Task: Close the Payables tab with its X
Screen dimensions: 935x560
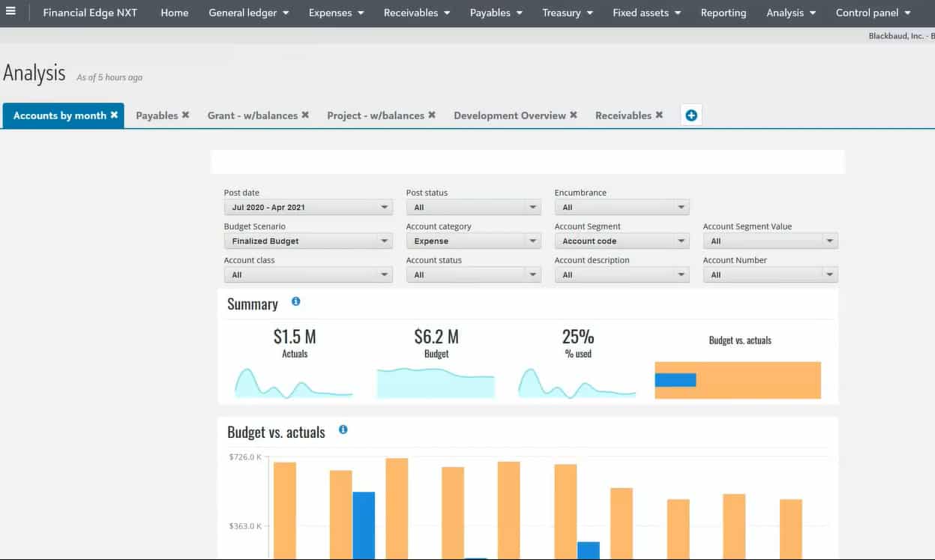Action: pyautogui.click(x=185, y=115)
